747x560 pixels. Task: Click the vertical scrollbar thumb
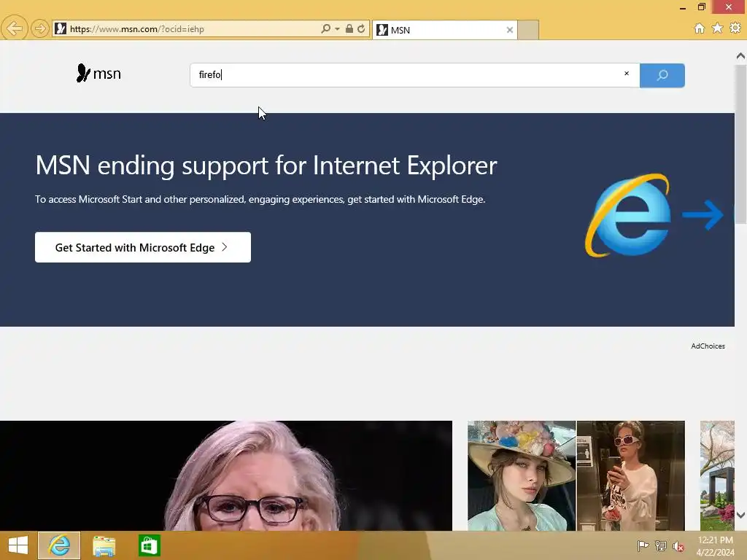(740, 144)
